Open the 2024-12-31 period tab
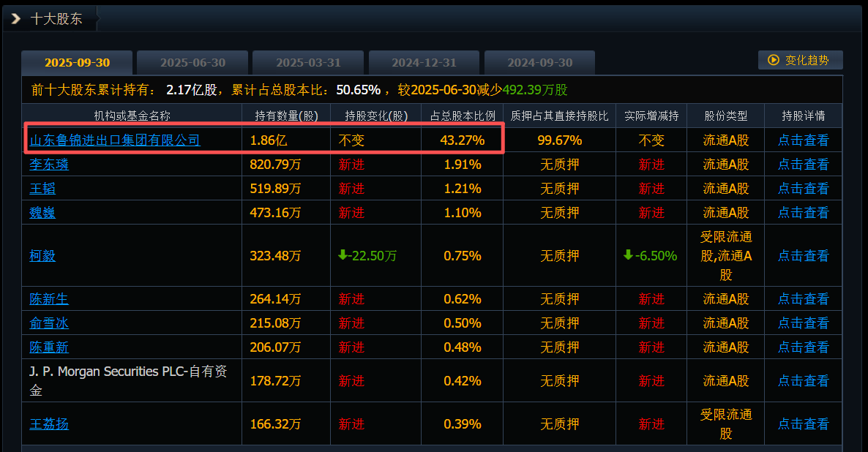868x452 pixels. pos(424,63)
